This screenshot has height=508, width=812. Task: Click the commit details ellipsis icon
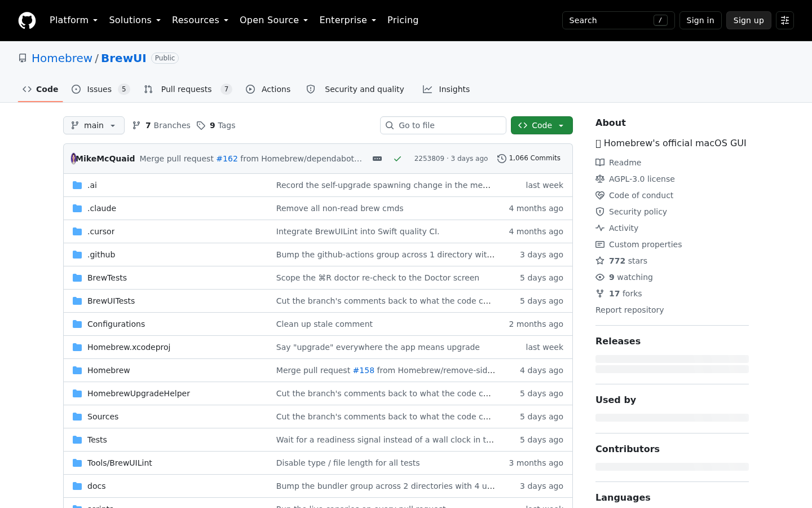click(377, 159)
